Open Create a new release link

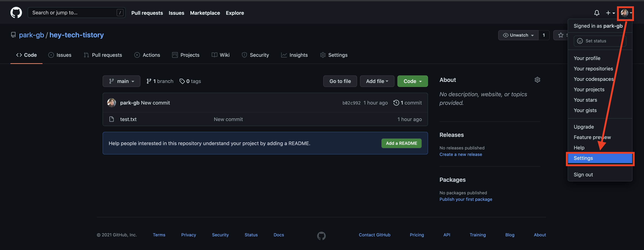click(x=460, y=154)
